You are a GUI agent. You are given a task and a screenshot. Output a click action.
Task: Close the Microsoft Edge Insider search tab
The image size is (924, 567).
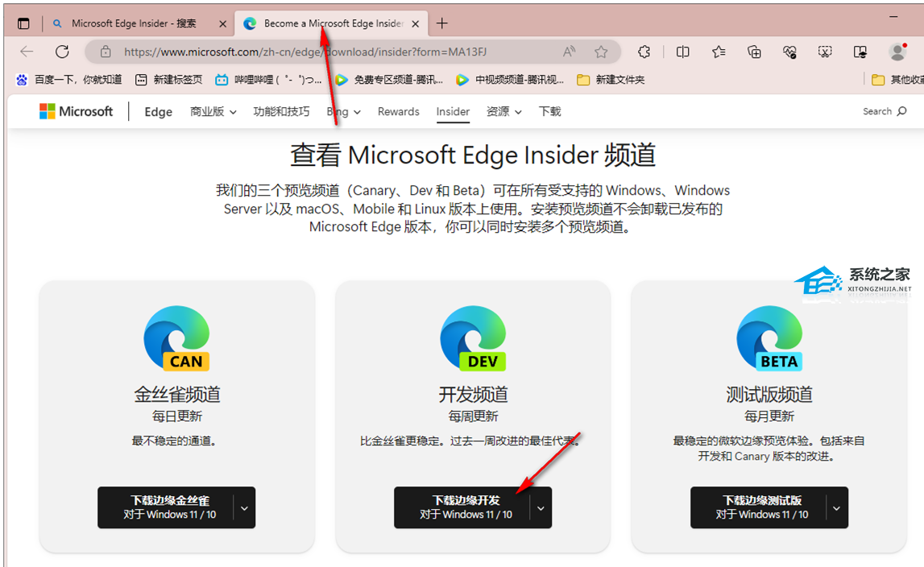click(x=223, y=24)
